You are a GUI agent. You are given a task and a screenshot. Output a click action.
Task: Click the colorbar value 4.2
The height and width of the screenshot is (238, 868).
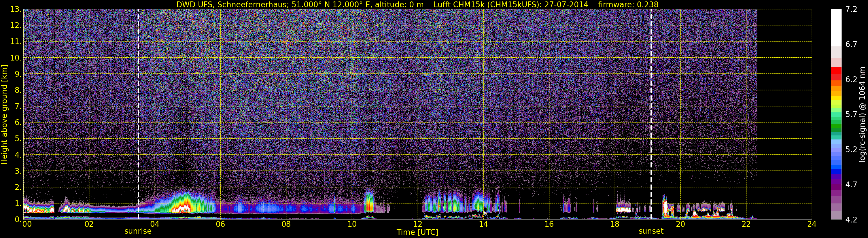pyautogui.click(x=852, y=220)
